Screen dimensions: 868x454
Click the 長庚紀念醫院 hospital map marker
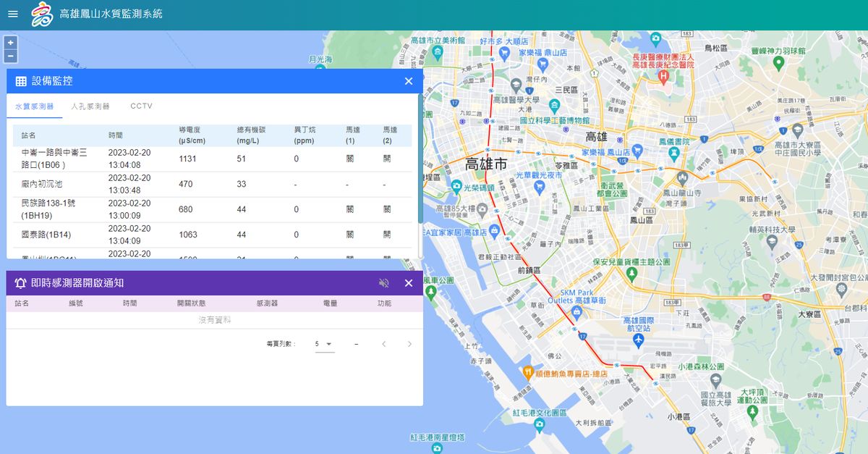(x=663, y=76)
